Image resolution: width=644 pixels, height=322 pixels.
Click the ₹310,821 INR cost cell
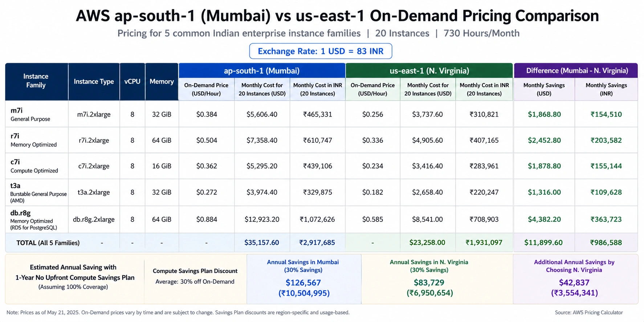point(484,114)
